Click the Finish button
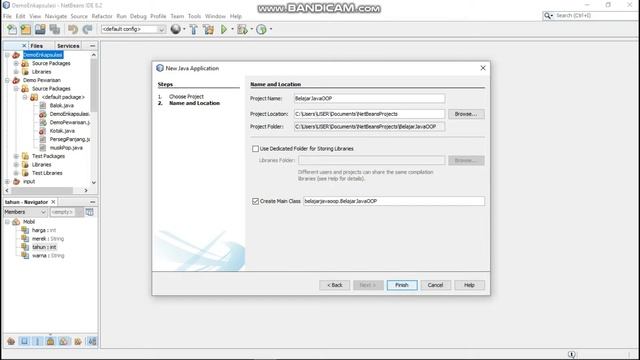Image resolution: width=640 pixels, height=360 pixels. (402, 285)
